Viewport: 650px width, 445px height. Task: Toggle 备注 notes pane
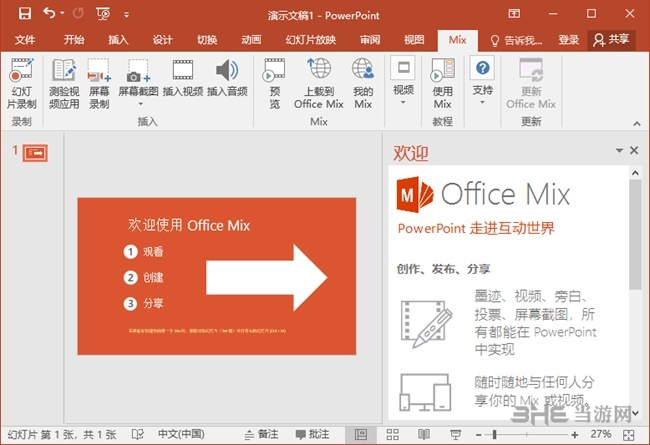261,434
